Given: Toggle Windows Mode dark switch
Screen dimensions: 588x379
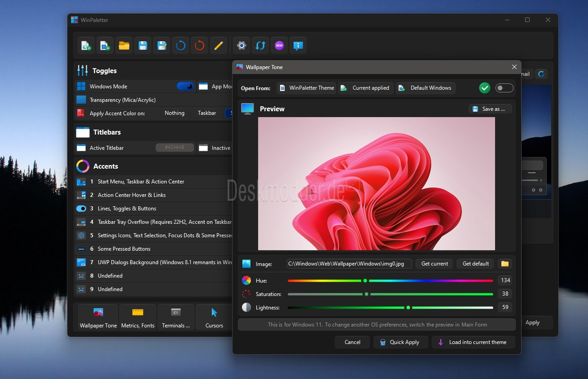Looking at the screenshot, I should (x=185, y=86).
